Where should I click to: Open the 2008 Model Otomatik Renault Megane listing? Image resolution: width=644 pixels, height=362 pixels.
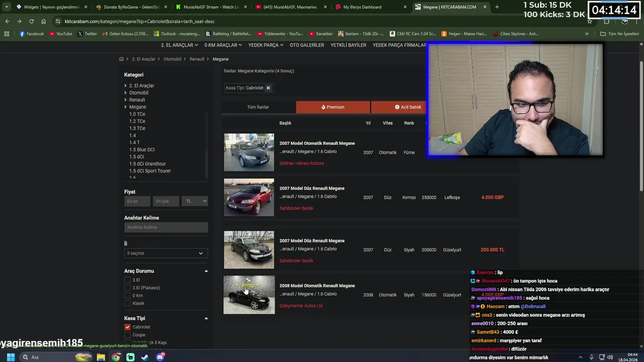(x=317, y=286)
